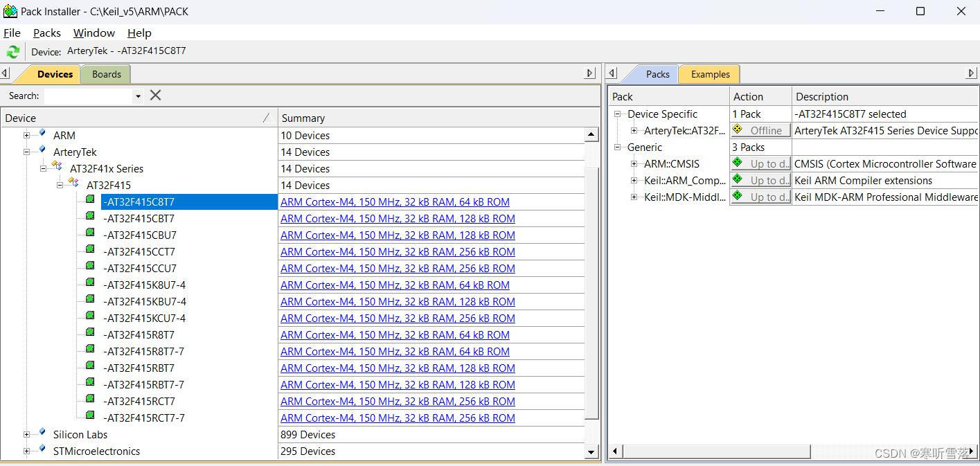Click vendor icon beside ArteryTek

[x=42, y=151]
